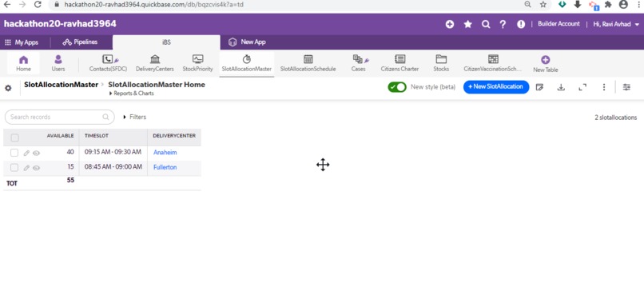This screenshot has width=644, height=291.
Task: Go back using browser back arrow
Action: (7, 5)
